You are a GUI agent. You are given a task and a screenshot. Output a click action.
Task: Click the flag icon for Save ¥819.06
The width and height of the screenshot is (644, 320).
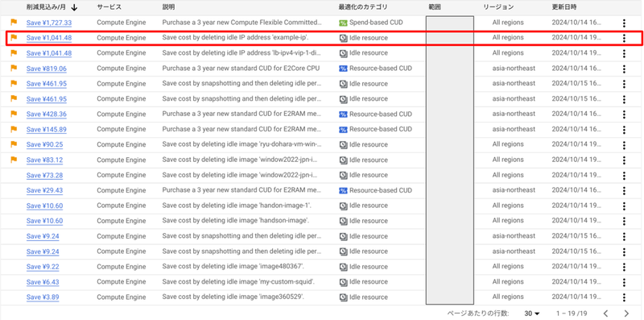[14, 69]
